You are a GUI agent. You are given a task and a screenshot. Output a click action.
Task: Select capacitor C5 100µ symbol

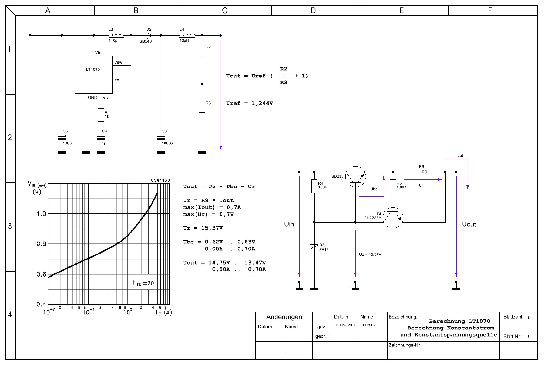point(62,137)
